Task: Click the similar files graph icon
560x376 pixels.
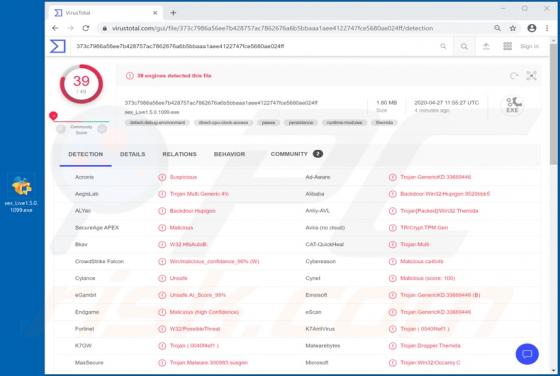Action: coord(531,76)
